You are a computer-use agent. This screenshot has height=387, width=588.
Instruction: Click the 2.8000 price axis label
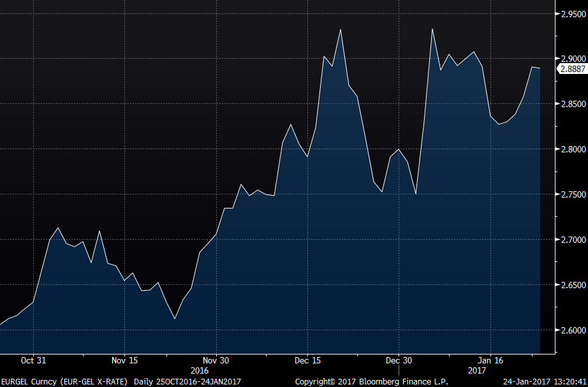572,149
